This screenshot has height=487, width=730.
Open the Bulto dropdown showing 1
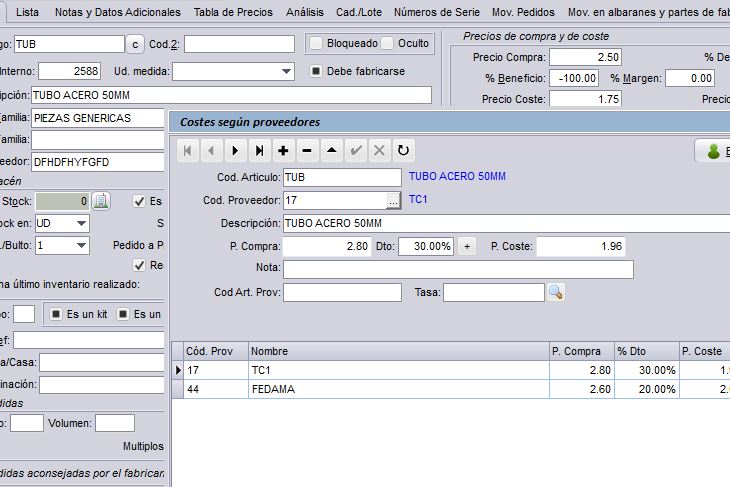click(81, 245)
